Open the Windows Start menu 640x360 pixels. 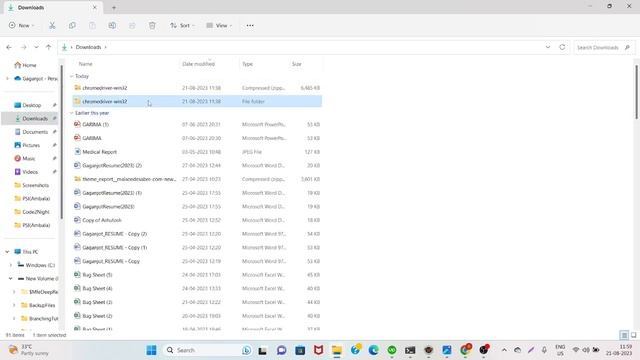[151, 350]
